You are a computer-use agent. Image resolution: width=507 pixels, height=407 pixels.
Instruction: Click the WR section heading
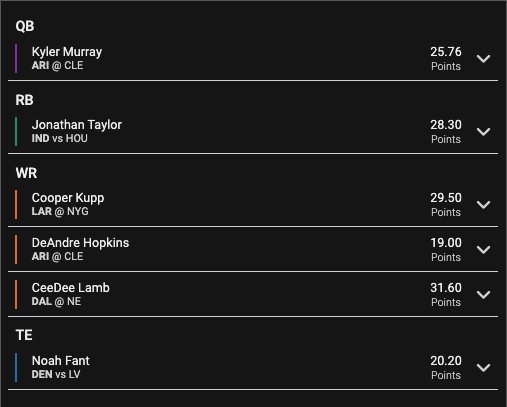tap(26, 173)
